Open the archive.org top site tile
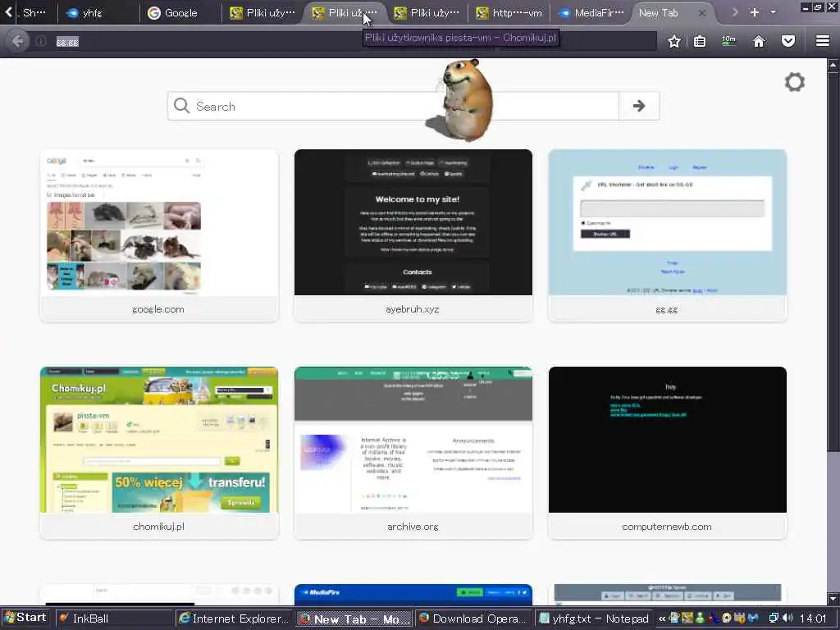This screenshot has height=630, width=840. tap(413, 453)
